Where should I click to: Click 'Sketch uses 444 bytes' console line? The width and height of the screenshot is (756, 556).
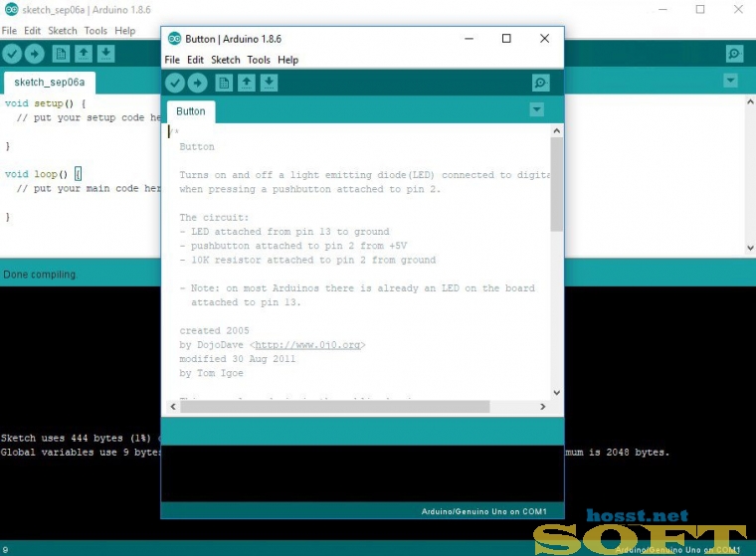[x=80, y=438]
